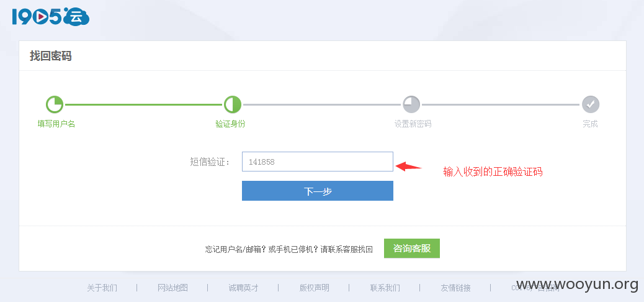Click the 验证身份 step label
This screenshot has width=644, height=302.
[x=230, y=124]
